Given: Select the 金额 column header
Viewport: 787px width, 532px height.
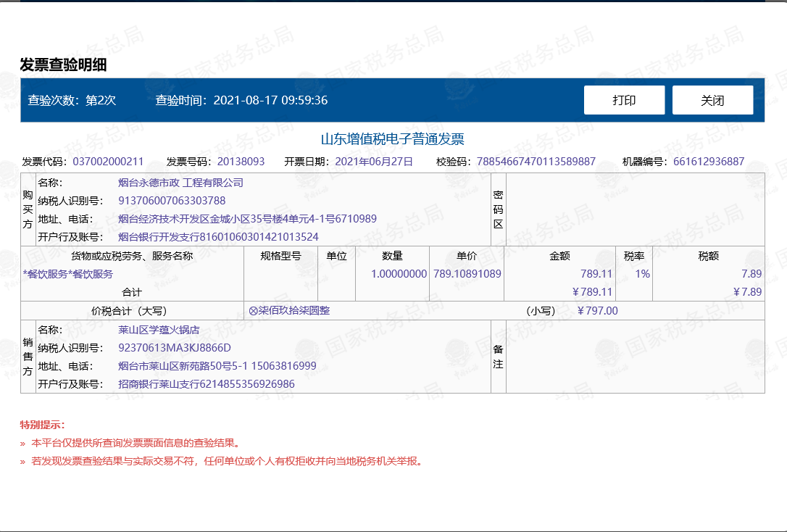Looking at the screenshot, I should [x=559, y=256].
